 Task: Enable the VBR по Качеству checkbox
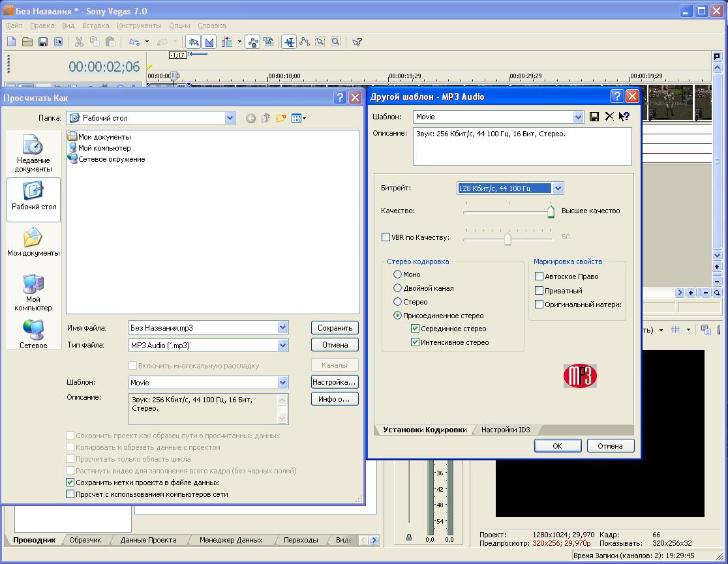[x=386, y=237]
